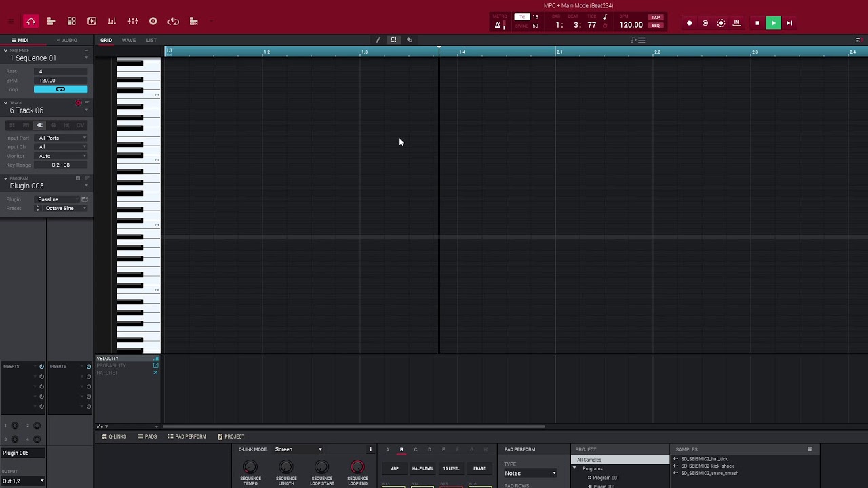Switch to the AUDIO tab
868x488 pixels.
(66, 40)
